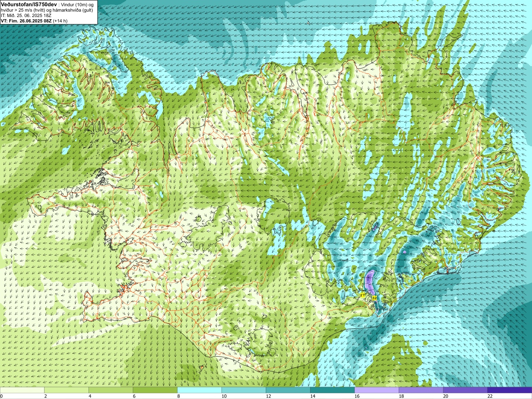
Task: Pick the 20–22 m/s violet legend swatch
Action: (x=465, y=390)
